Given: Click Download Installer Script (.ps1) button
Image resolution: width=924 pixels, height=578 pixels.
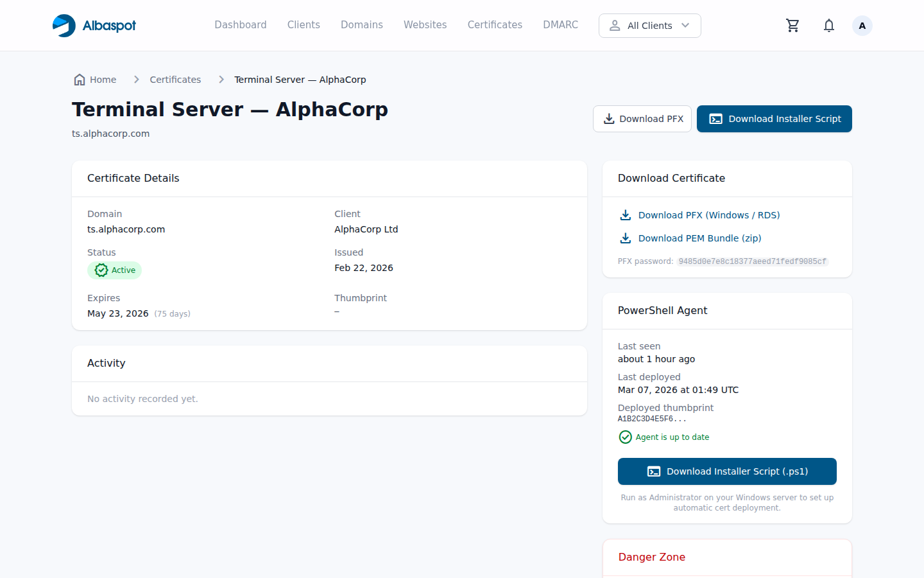Looking at the screenshot, I should 726,471.
